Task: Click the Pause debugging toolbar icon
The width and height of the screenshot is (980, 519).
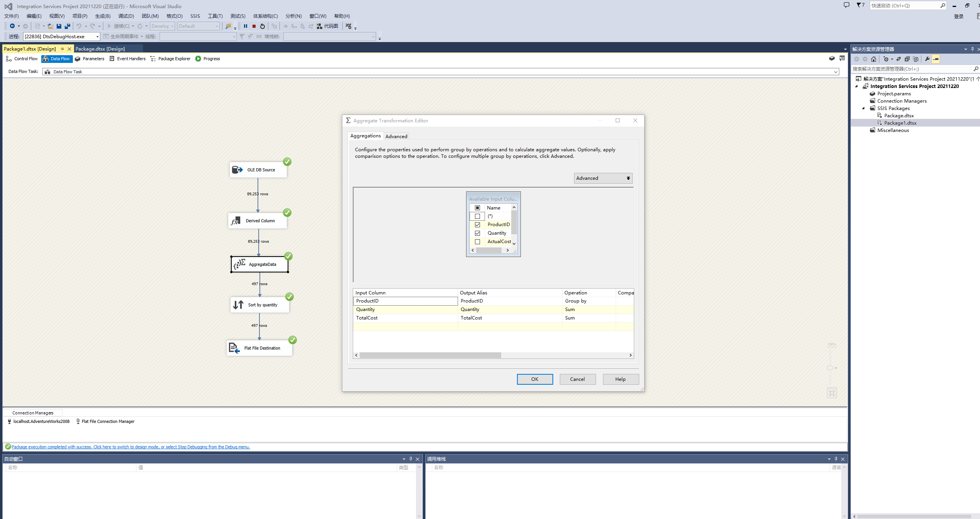Action: [246, 26]
